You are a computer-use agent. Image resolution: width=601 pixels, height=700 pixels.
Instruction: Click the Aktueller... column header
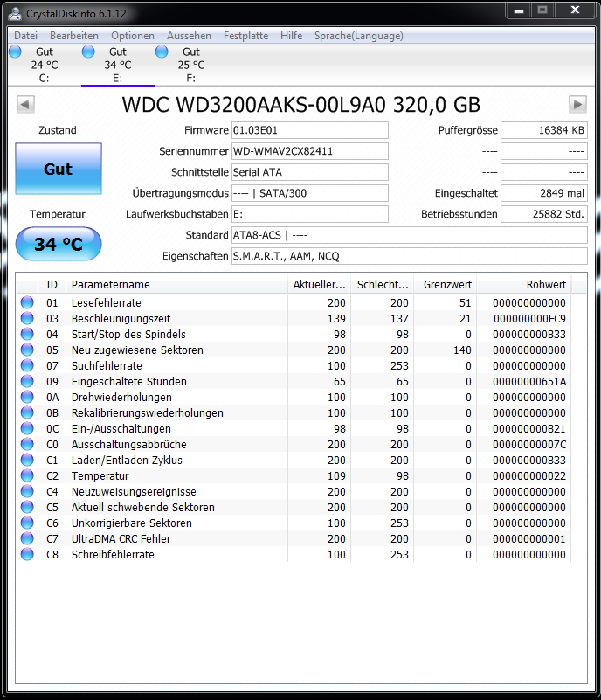(320, 285)
